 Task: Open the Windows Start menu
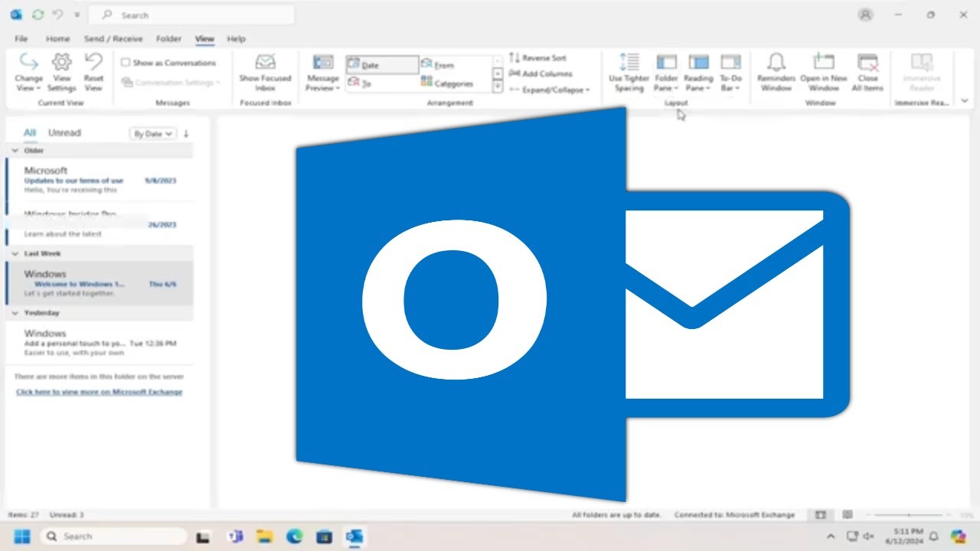(21, 536)
